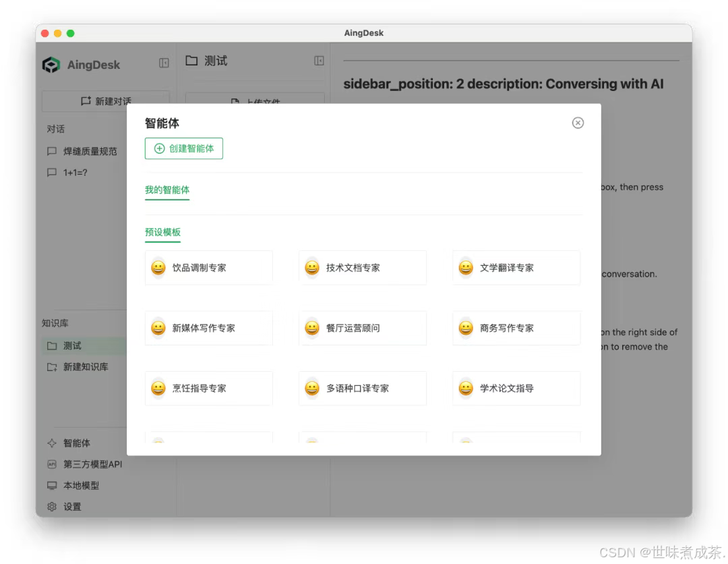Select the 商务写作专家 template card

coord(516,328)
